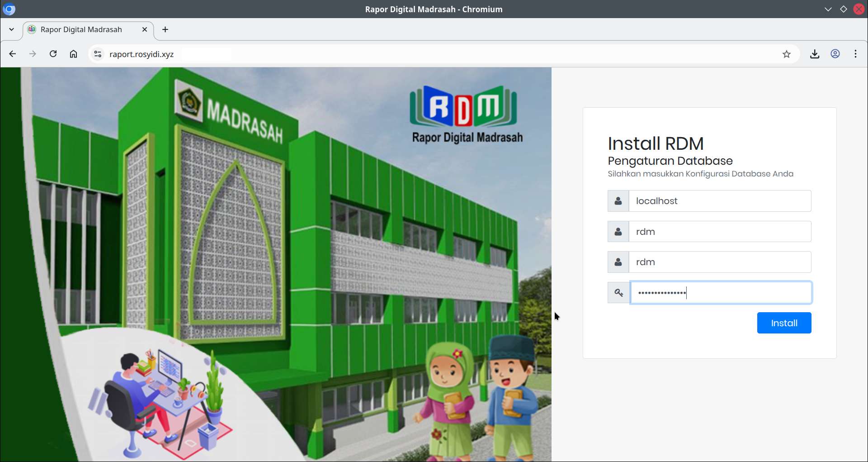Go to browser home page
868x462 pixels.
[73, 54]
